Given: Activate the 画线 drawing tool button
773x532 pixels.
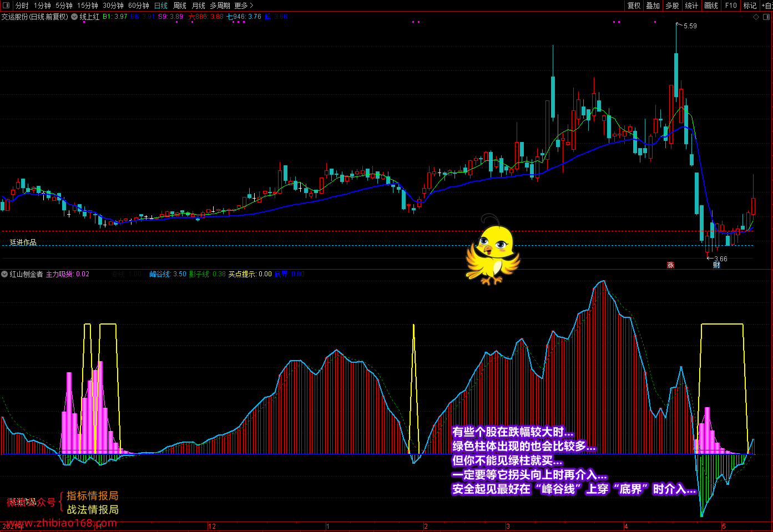Looking at the screenshot, I should (x=711, y=6).
